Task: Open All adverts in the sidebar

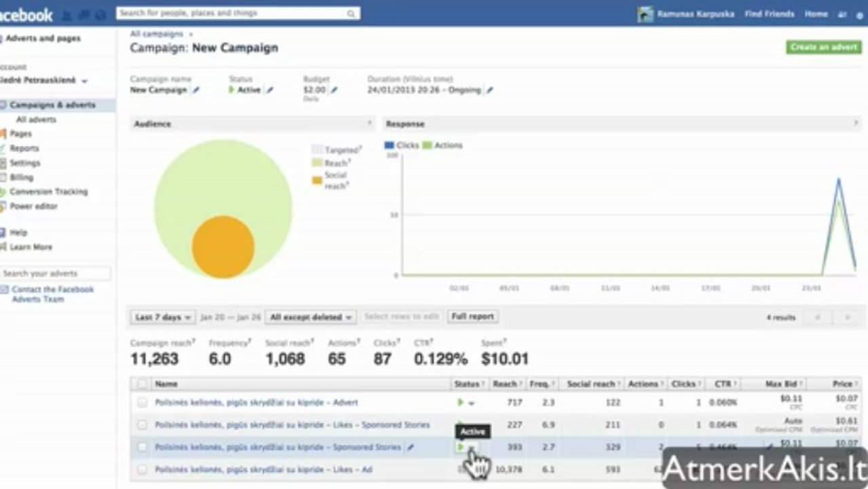Action: (36, 120)
